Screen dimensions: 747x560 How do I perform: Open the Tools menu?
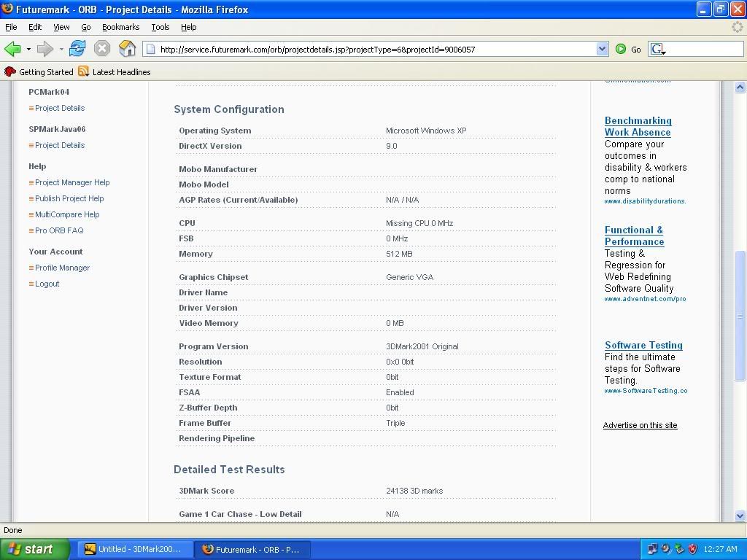click(x=160, y=27)
